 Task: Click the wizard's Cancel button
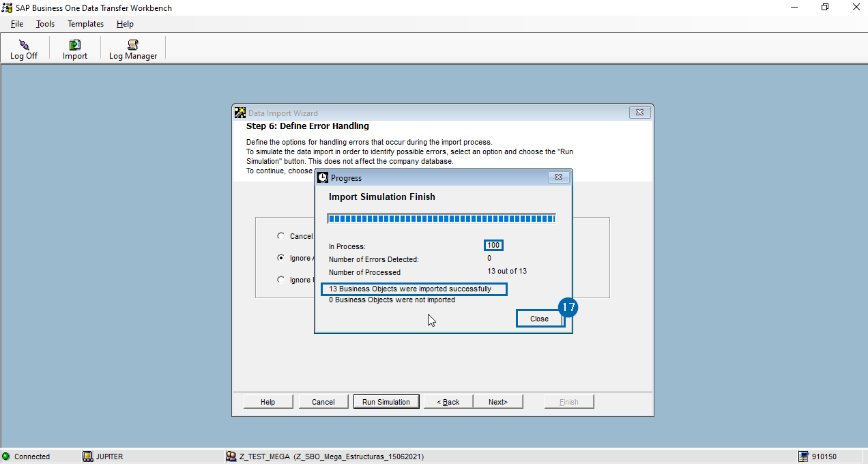[323, 402]
